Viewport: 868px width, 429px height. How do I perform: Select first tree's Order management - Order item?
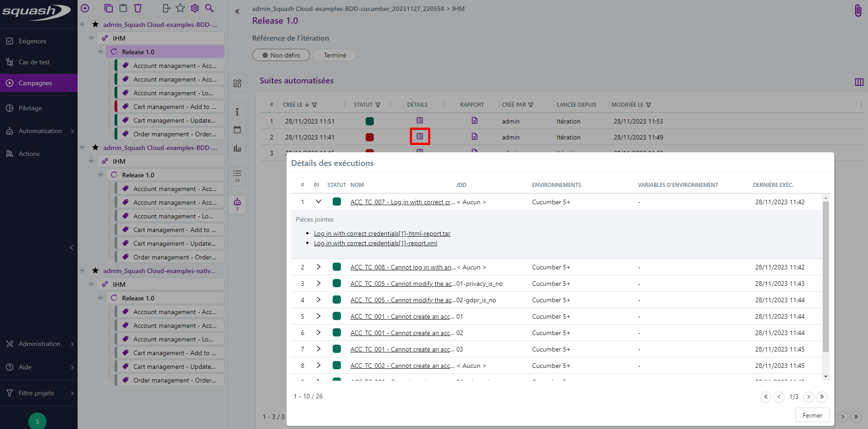169,134
